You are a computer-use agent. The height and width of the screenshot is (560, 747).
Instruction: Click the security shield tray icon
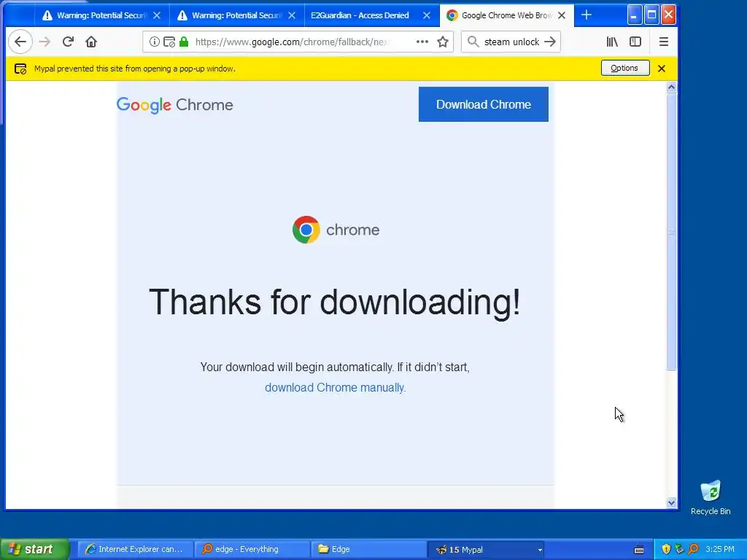click(666, 550)
